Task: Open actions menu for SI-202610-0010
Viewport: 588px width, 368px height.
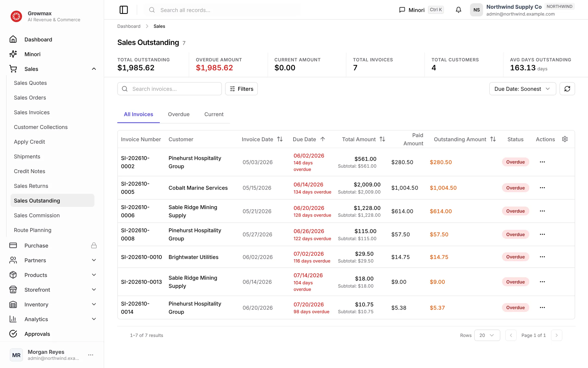Action: pos(542,257)
